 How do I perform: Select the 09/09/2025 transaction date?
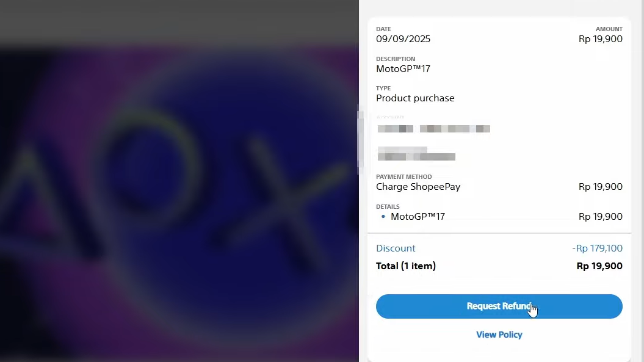[x=403, y=39]
